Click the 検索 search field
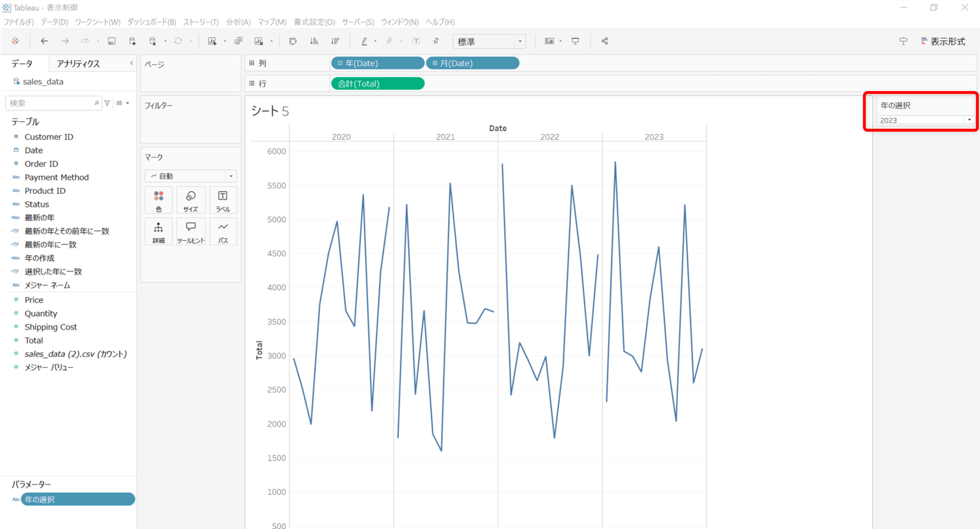 pyautogui.click(x=53, y=103)
